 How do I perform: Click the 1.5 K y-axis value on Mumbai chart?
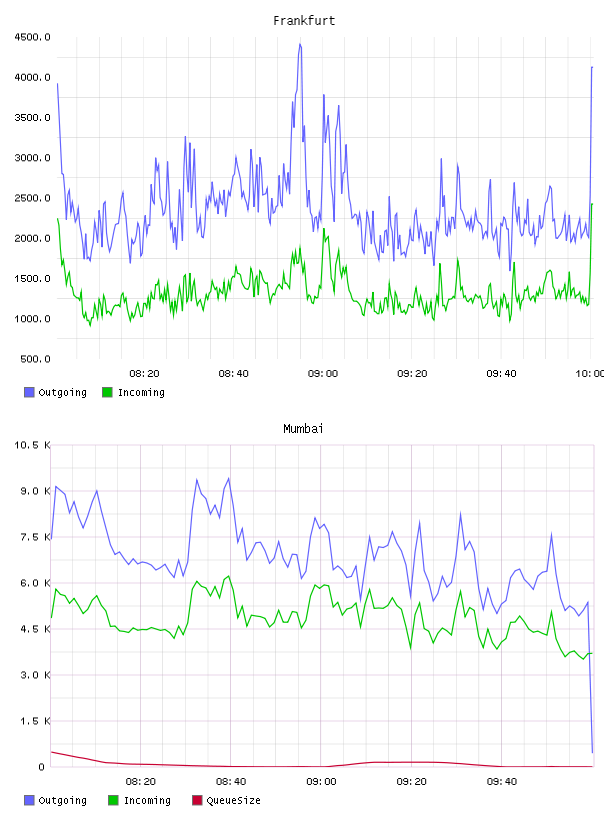click(35, 721)
